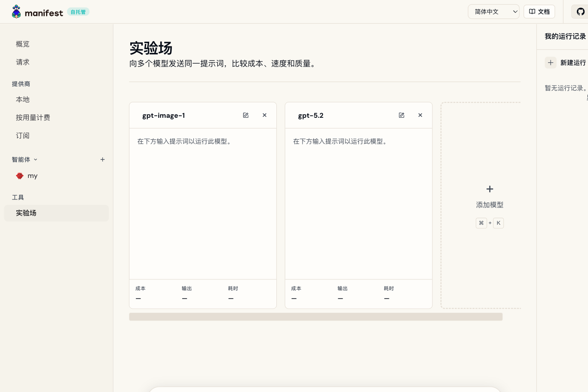This screenshot has width=588, height=392.
Task: Click the gpt-5.2 model title
Action: coord(311,115)
